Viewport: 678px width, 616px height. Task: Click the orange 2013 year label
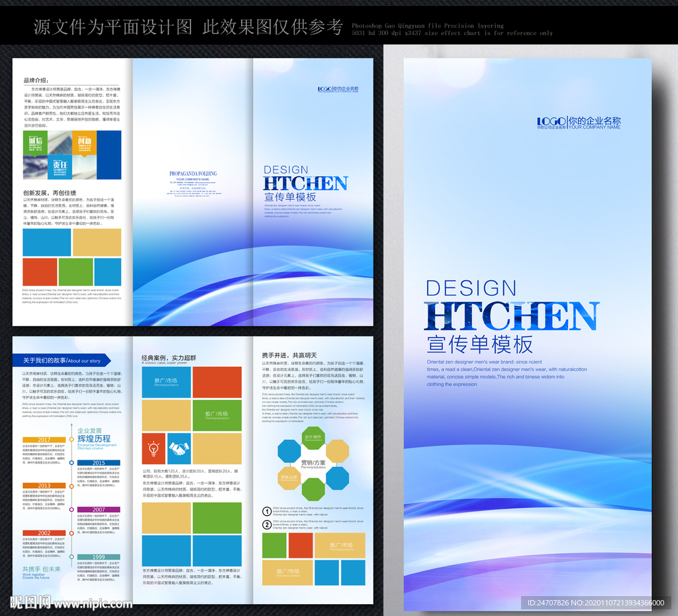click(x=44, y=486)
